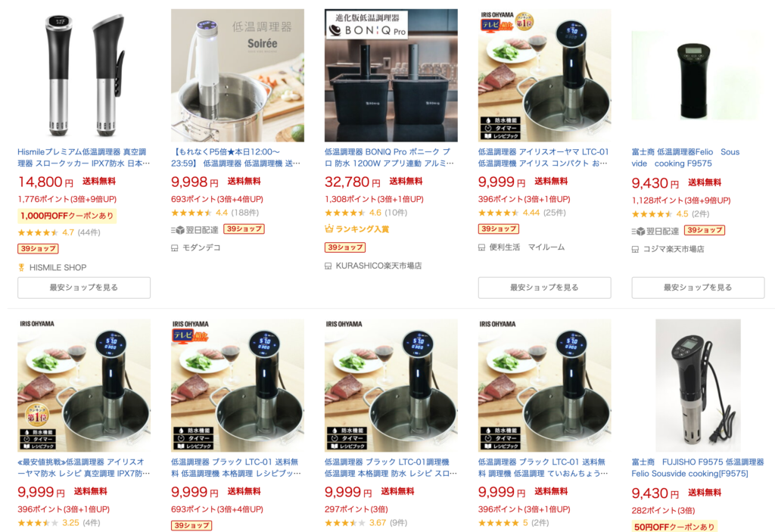Screen dimensions: 775x532
Task: Open the KURASHICO楽天市場店 shop link
Action: point(378,266)
